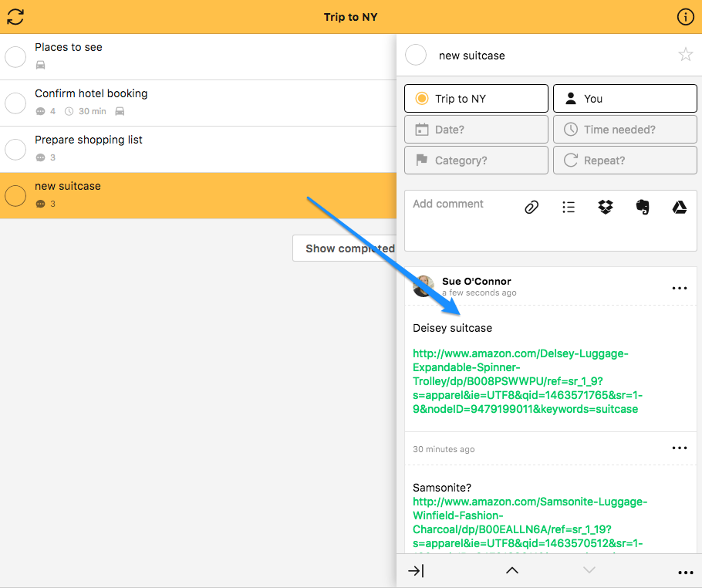This screenshot has height=588, width=702.
Task: Set Time needed? for the task
Action: tap(625, 130)
